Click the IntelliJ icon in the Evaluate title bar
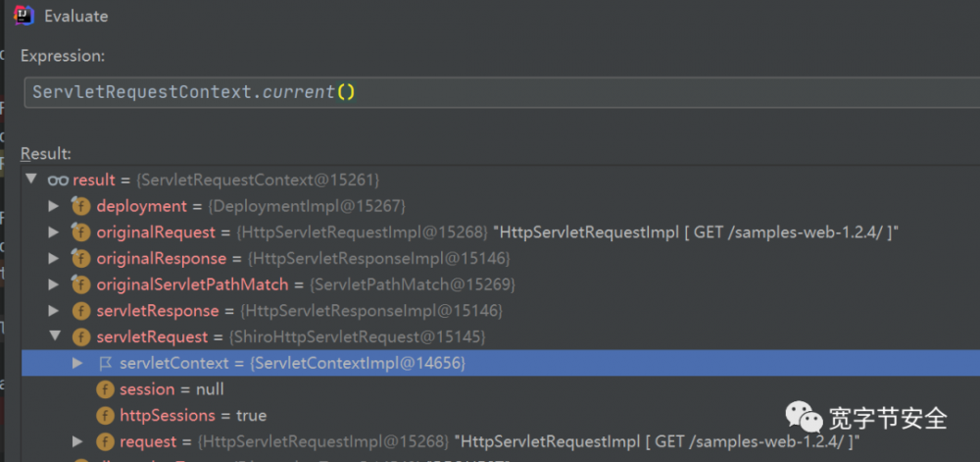Viewport: 980px width, 462px height. click(x=24, y=15)
